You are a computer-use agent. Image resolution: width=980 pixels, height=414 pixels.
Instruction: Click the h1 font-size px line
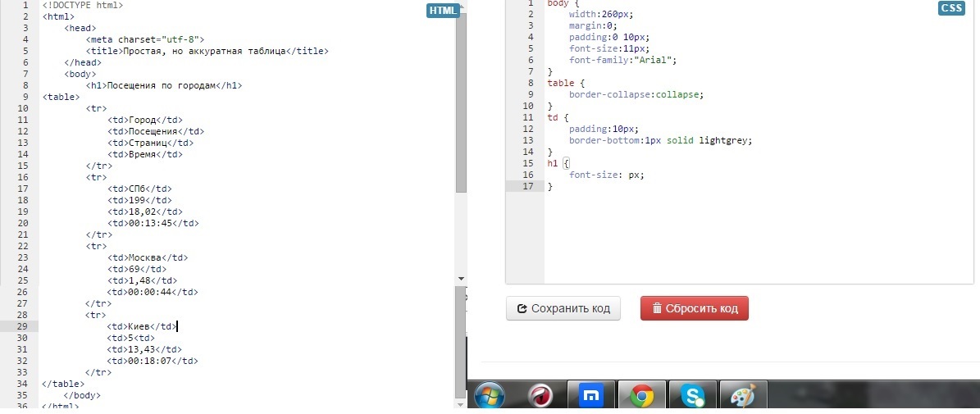(x=606, y=175)
